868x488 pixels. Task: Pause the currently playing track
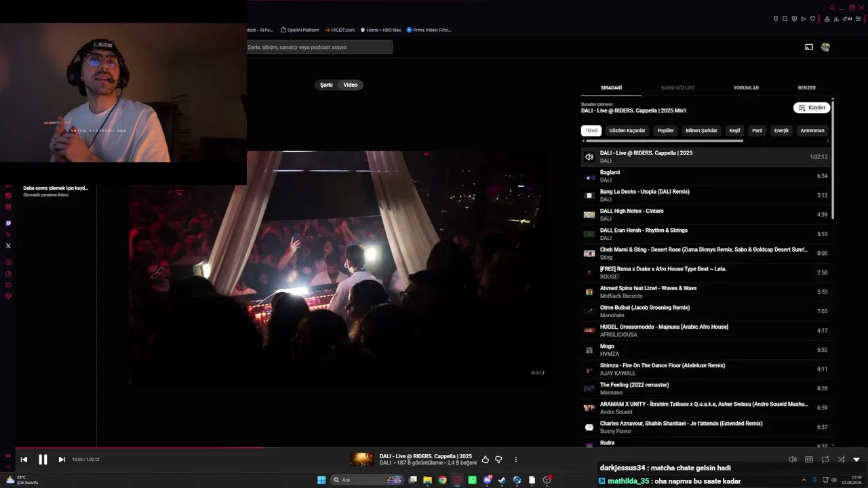click(43, 460)
